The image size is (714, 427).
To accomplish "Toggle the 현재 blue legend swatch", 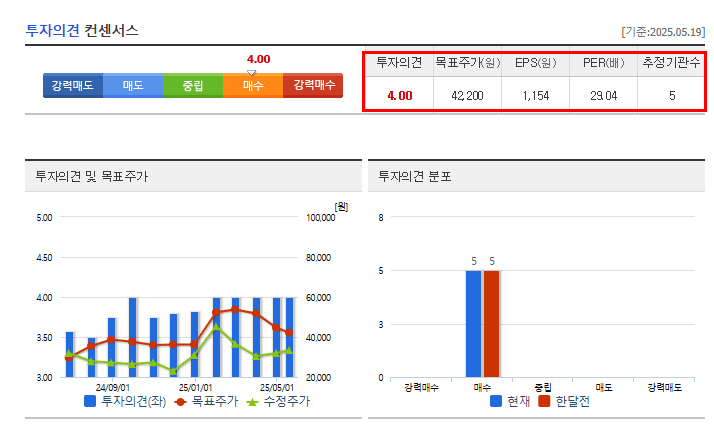I will tap(496, 401).
